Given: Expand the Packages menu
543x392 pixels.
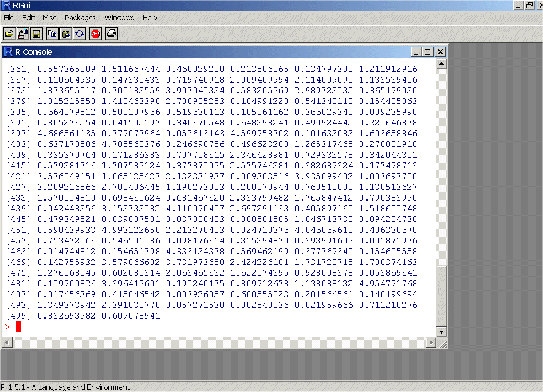Looking at the screenshot, I should (80, 18).
